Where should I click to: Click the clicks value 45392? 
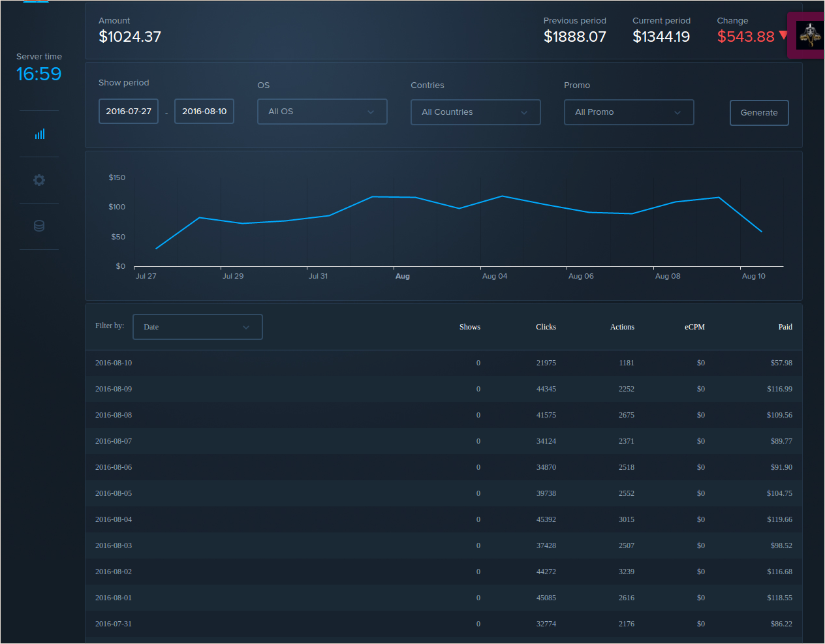click(546, 519)
